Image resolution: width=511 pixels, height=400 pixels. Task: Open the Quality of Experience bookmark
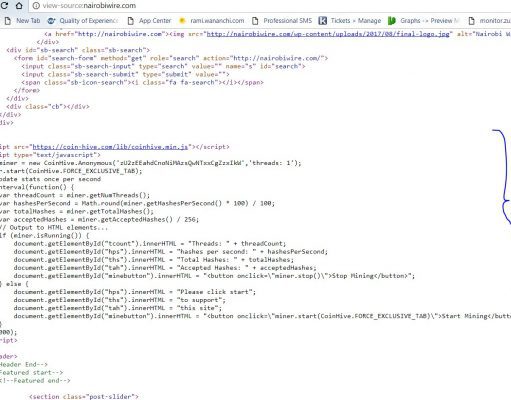[83, 21]
